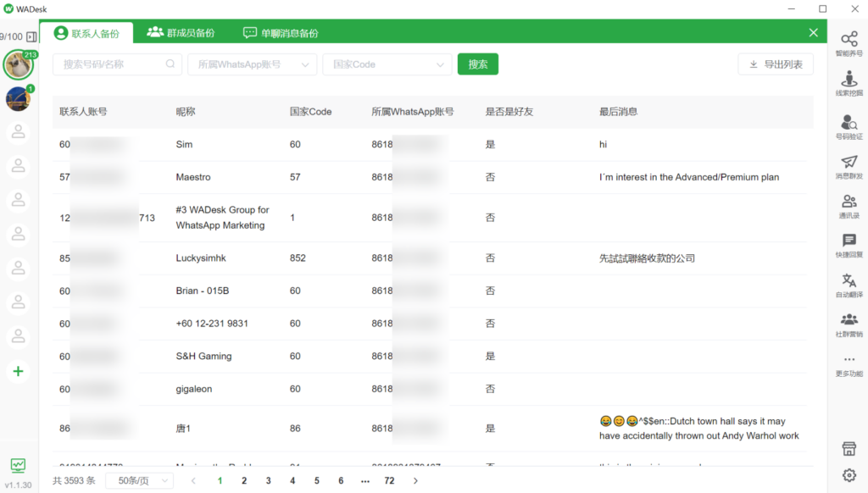This screenshot has height=493, width=868.
Task: Open the 线索挖掘 lead mining tool
Action: pyautogui.click(x=849, y=84)
